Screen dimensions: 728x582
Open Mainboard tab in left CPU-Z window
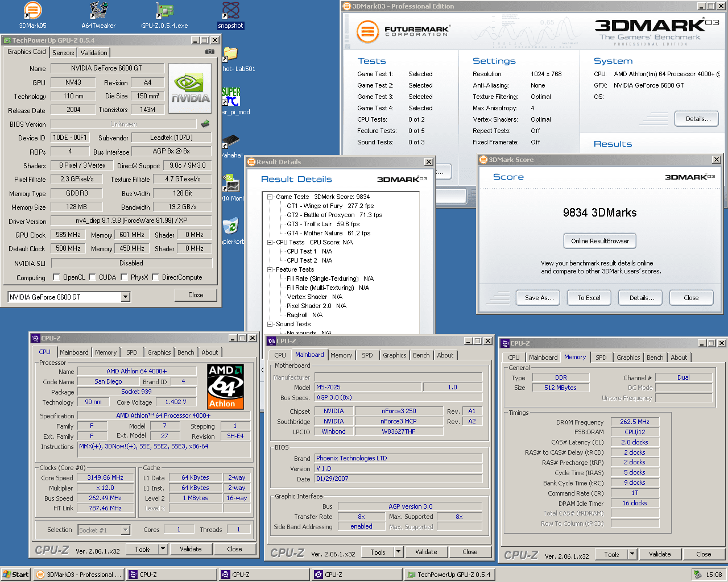pyautogui.click(x=74, y=352)
